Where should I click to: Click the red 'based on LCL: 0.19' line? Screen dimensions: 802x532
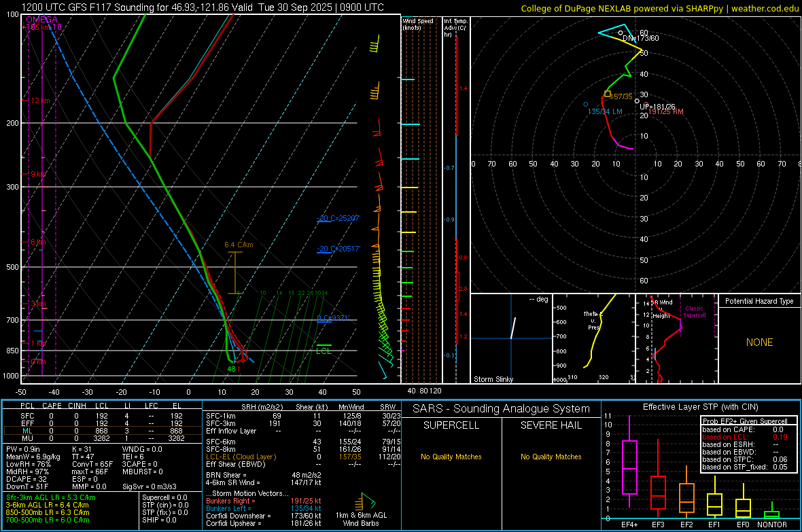(x=745, y=437)
